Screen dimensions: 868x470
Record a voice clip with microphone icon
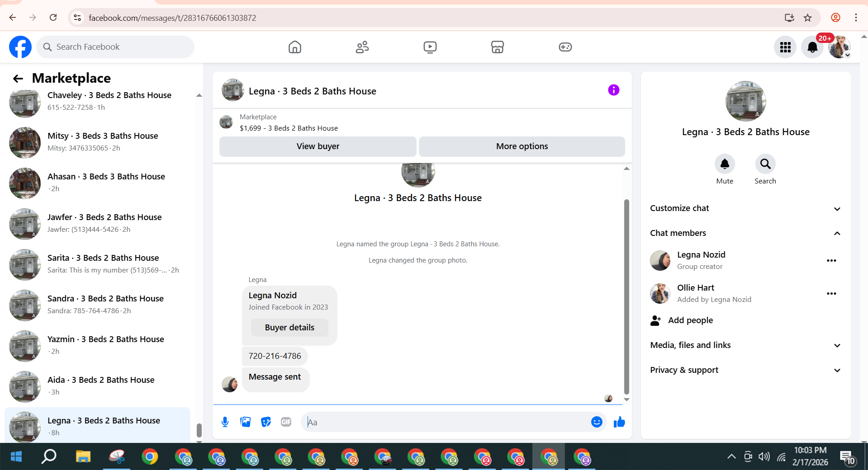tap(225, 422)
